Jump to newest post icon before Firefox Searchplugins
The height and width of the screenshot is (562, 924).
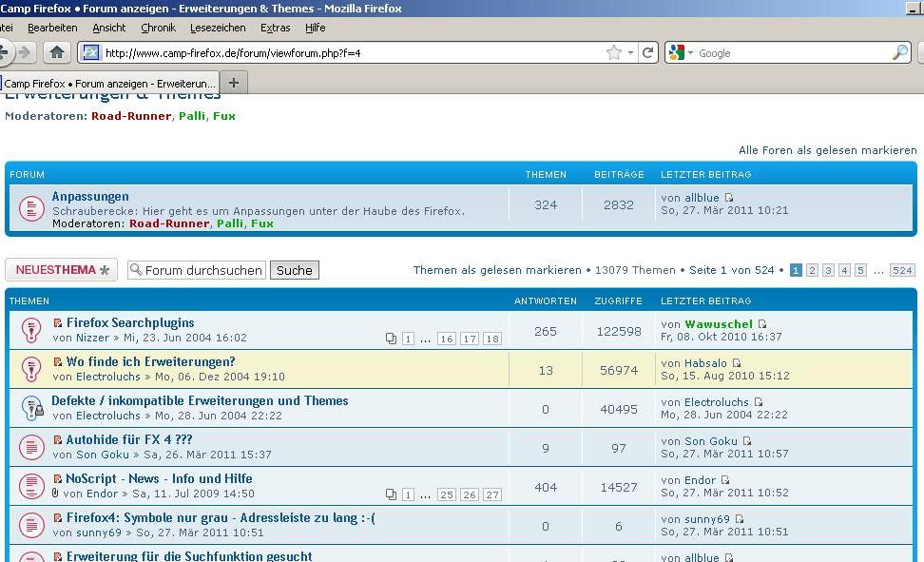pyautogui.click(x=58, y=322)
